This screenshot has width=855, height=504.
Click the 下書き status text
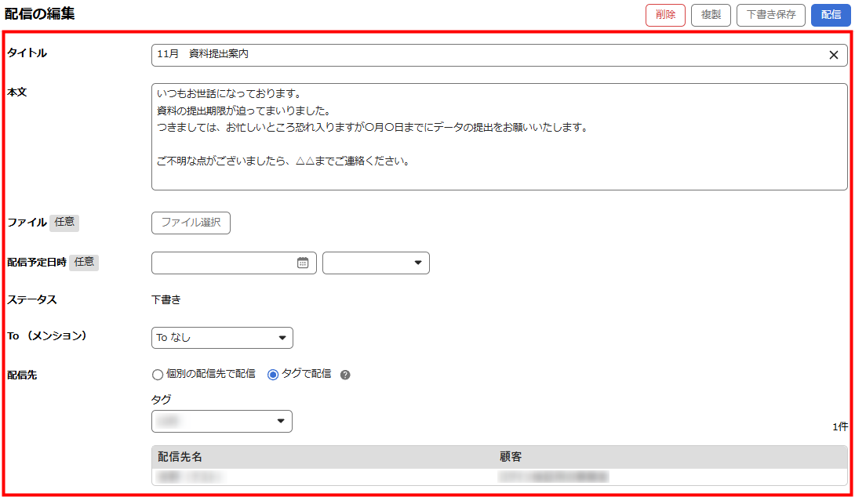(166, 299)
